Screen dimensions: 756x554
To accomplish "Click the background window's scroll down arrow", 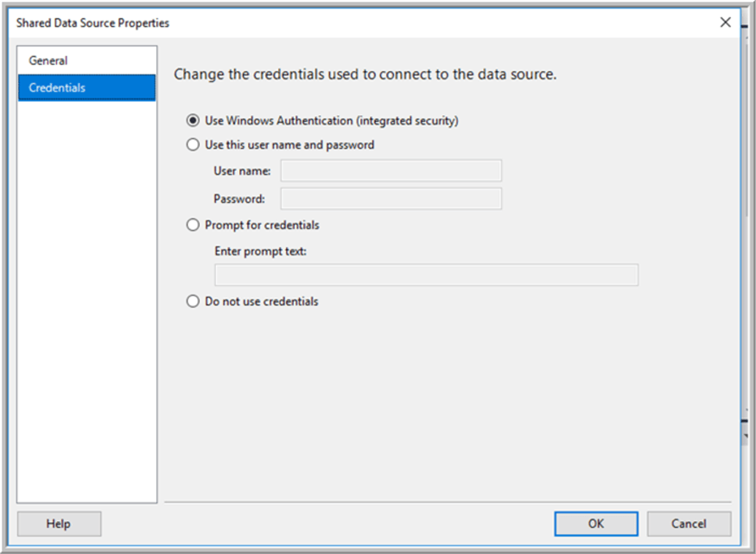I will (x=746, y=436).
